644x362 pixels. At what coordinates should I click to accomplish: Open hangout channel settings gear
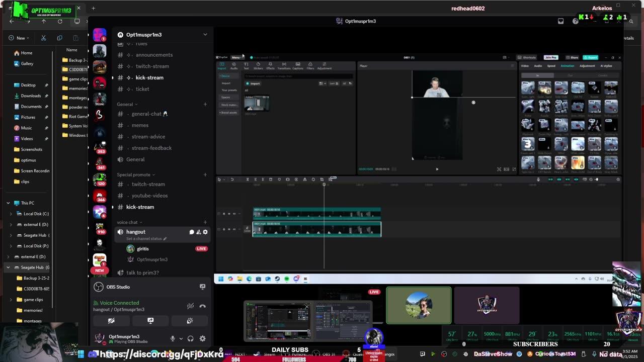click(205, 232)
